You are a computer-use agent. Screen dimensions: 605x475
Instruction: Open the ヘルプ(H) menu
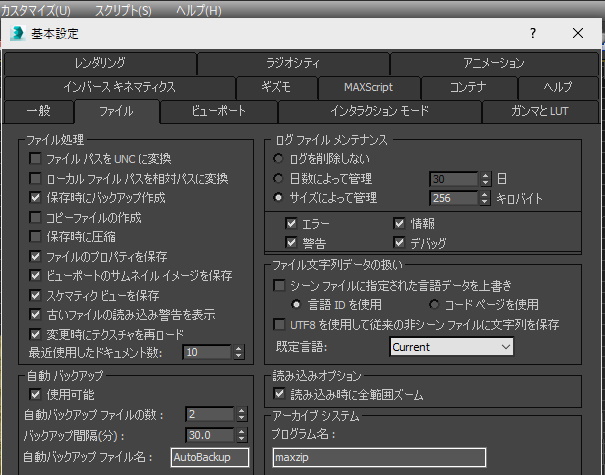coord(199,10)
